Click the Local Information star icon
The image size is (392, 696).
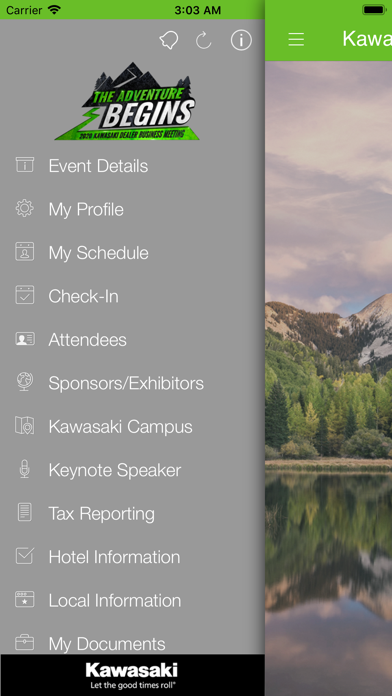click(x=24, y=599)
